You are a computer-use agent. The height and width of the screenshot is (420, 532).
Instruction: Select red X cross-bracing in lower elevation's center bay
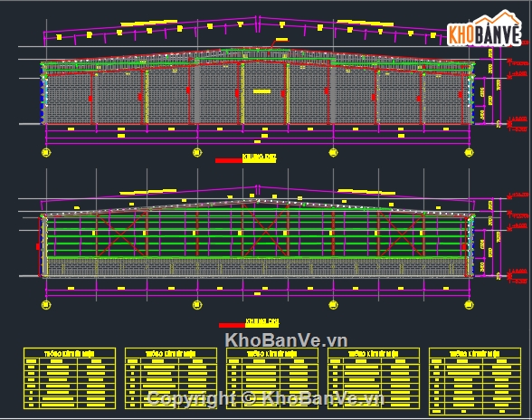tap(265, 231)
